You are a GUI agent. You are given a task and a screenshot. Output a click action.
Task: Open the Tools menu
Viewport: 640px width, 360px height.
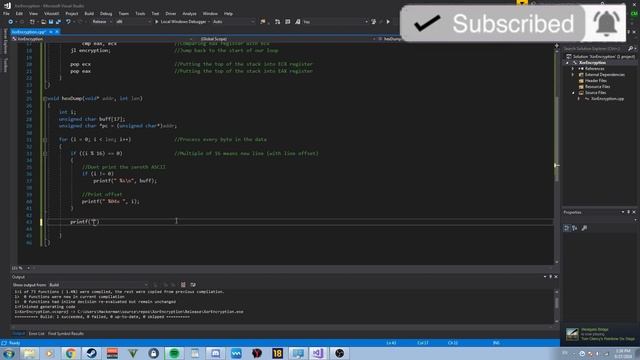[140, 13]
